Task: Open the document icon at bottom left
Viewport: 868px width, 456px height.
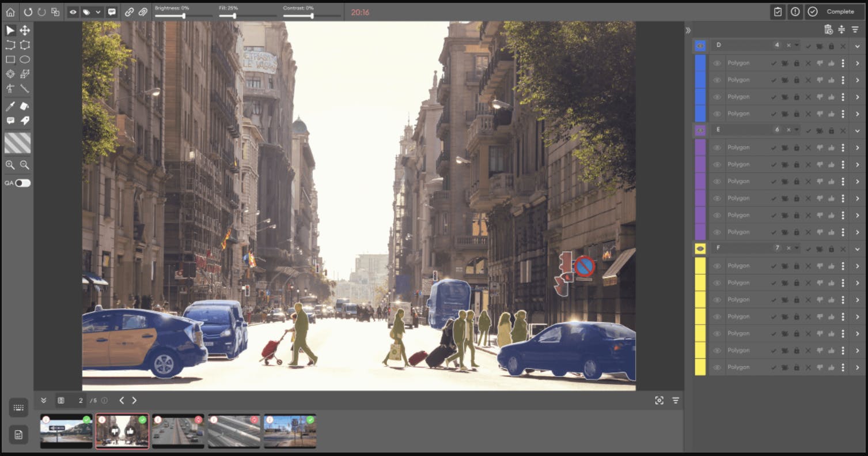Action: (18, 435)
